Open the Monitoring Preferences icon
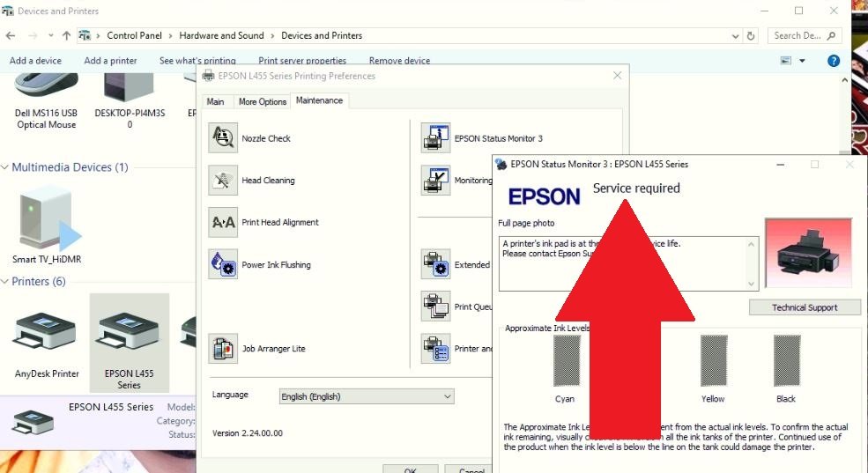 pyautogui.click(x=435, y=180)
